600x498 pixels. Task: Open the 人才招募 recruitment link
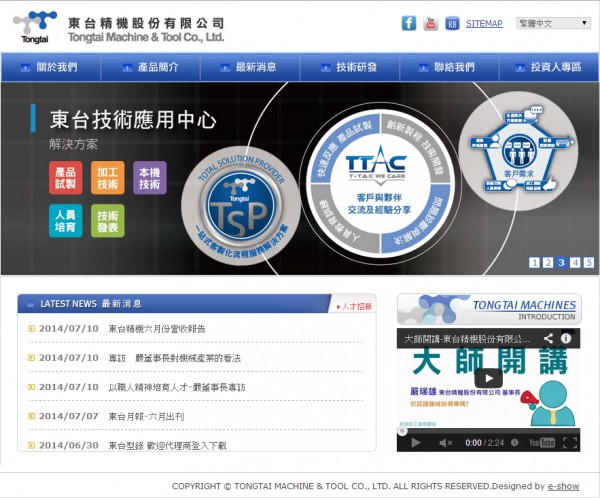[354, 307]
